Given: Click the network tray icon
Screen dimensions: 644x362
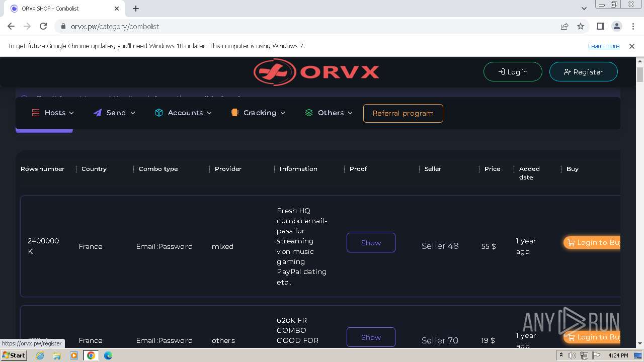Looking at the screenshot, I should (x=584, y=355).
